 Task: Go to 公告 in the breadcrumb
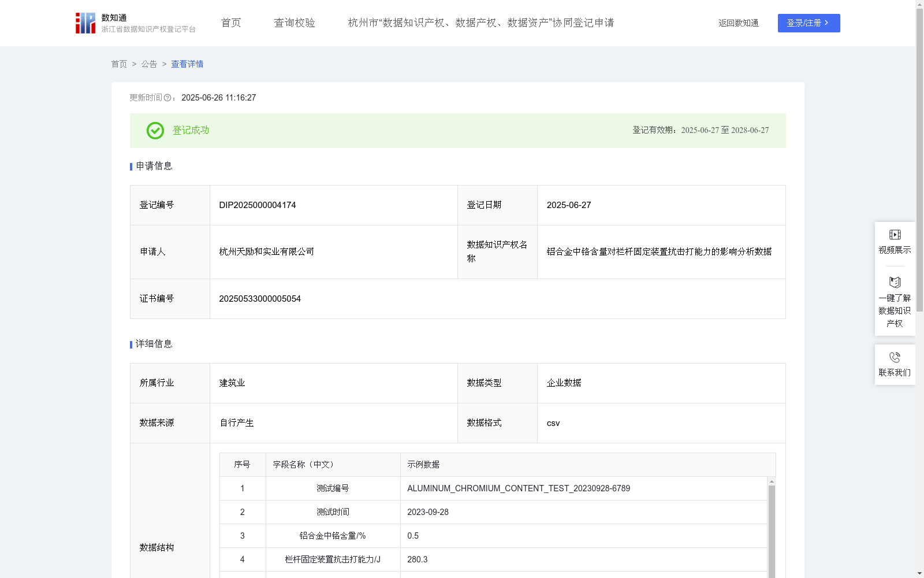click(149, 64)
